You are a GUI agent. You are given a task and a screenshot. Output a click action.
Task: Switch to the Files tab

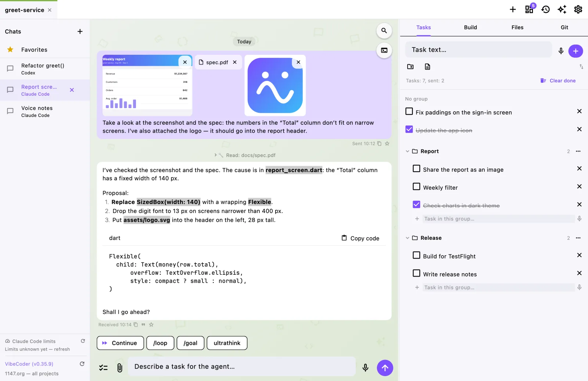click(517, 28)
